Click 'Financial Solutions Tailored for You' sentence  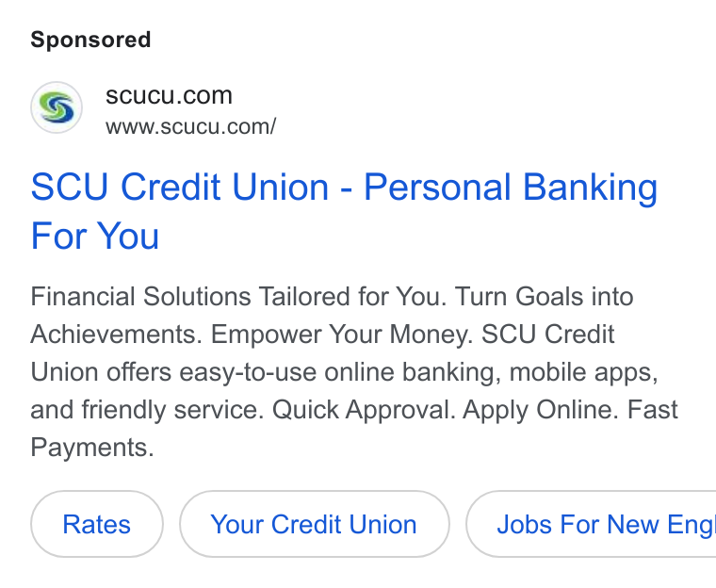[238, 297]
